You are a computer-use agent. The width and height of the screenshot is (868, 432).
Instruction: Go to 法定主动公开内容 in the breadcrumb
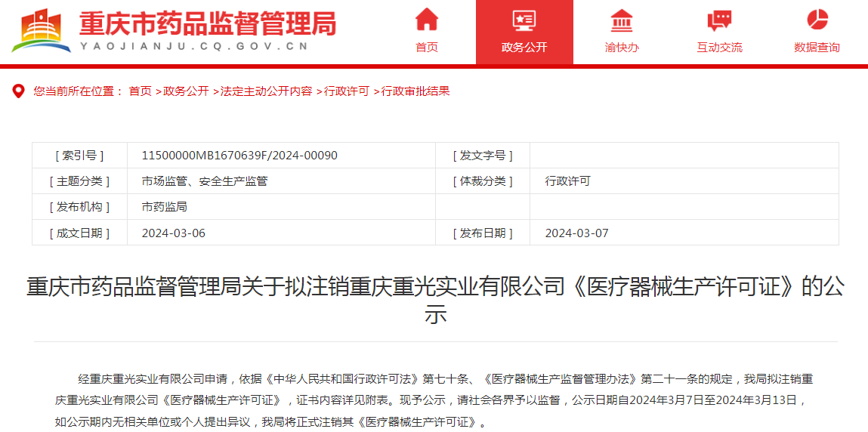(x=266, y=91)
